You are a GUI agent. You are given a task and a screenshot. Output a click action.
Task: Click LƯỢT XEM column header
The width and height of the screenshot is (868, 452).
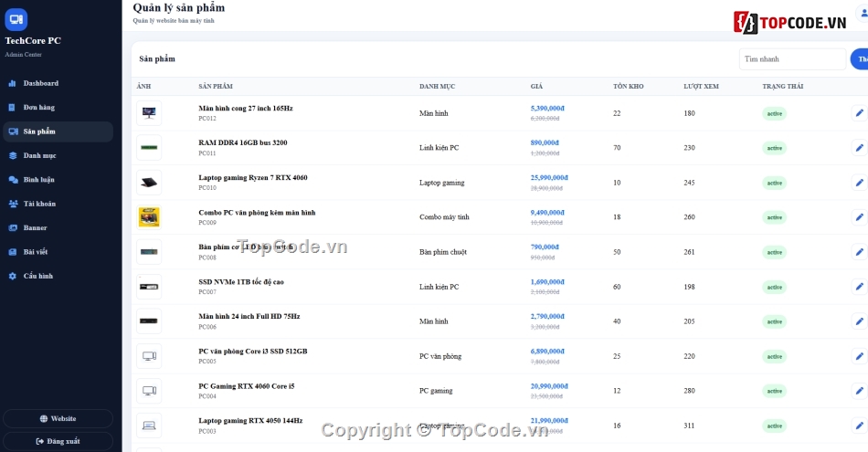coord(701,87)
